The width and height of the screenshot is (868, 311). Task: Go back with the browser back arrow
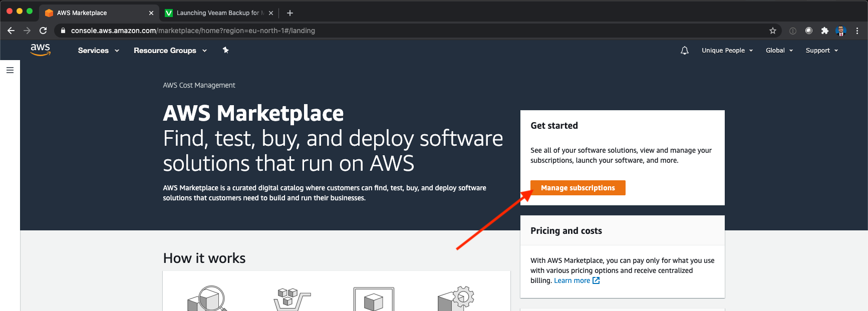click(11, 31)
